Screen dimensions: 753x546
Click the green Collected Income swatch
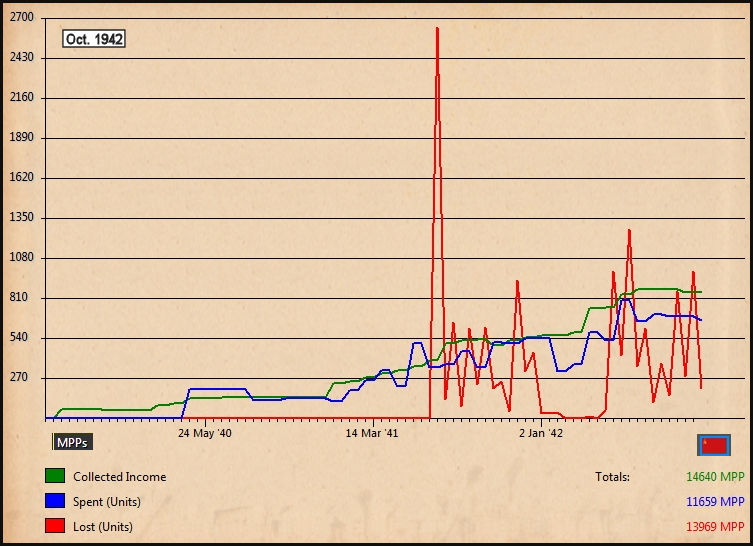pos(55,476)
